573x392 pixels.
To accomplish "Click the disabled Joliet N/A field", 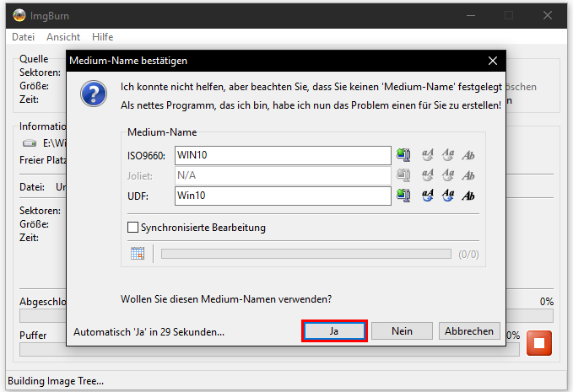I will [x=283, y=175].
